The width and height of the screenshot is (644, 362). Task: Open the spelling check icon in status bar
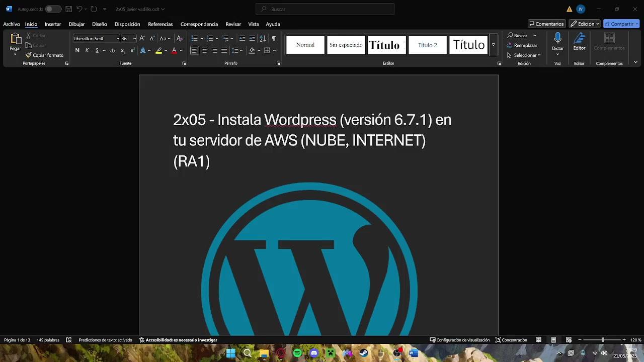pos(69,340)
